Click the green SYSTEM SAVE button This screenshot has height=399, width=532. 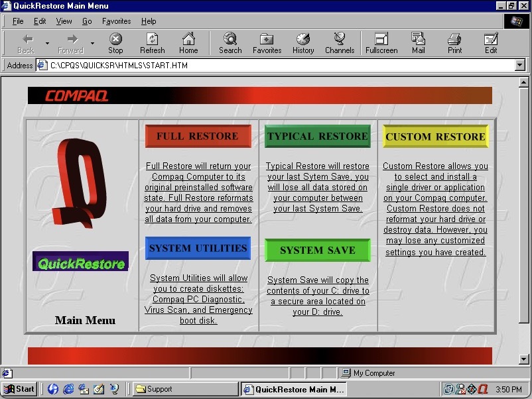pyautogui.click(x=317, y=251)
